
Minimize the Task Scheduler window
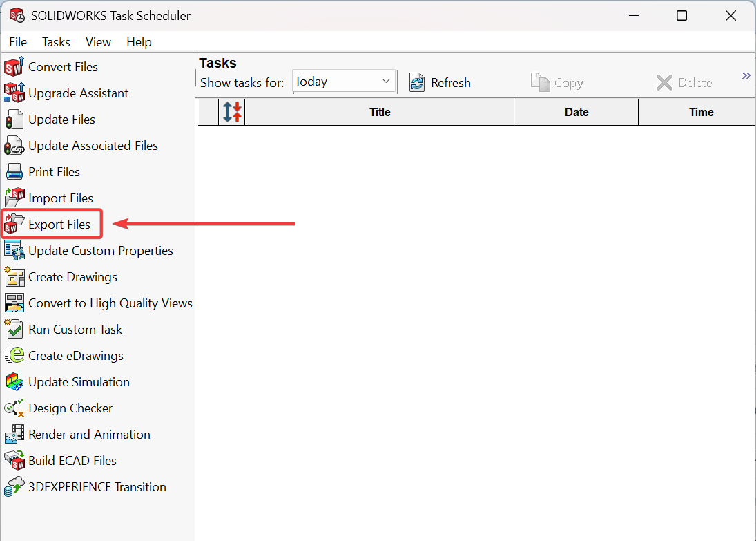pos(634,16)
